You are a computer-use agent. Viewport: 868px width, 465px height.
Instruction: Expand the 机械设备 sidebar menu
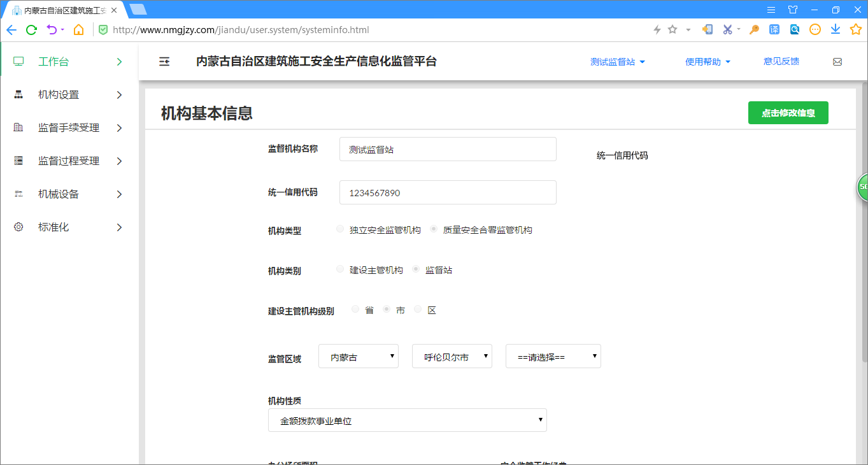(x=69, y=194)
